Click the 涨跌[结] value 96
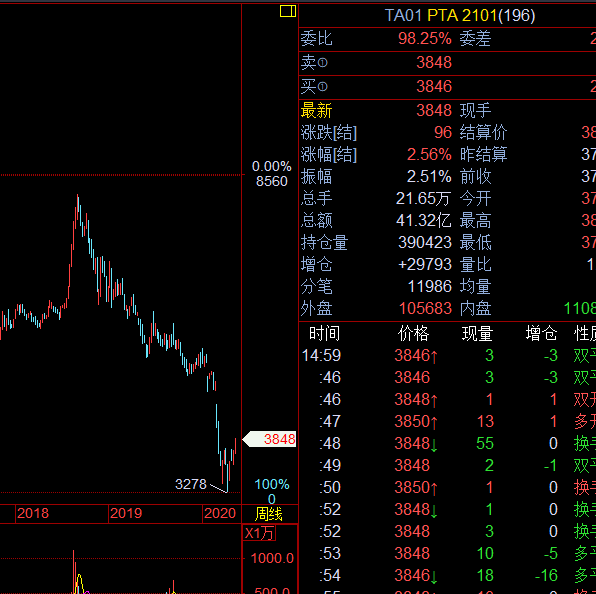 [x=443, y=132]
